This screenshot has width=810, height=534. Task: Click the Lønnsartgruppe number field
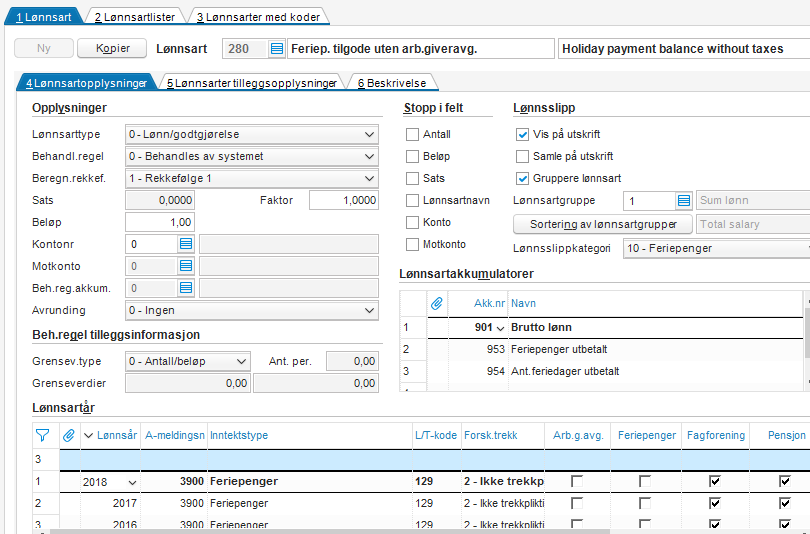pyautogui.click(x=650, y=200)
